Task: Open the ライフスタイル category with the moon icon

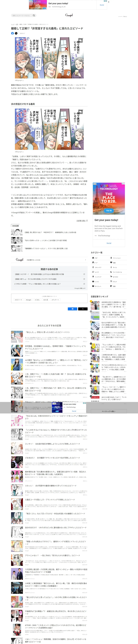Action: [x=118, y=272]
